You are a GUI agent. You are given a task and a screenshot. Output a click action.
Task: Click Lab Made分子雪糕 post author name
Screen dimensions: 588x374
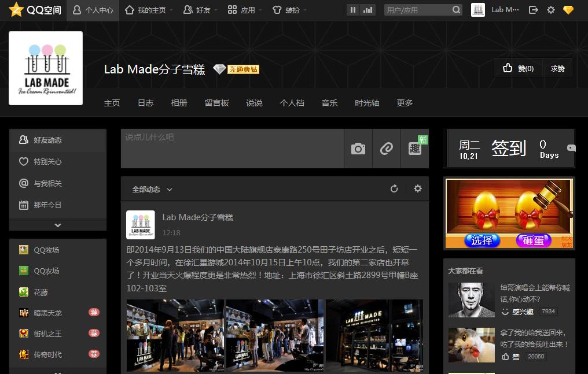(x=197, y=217)
